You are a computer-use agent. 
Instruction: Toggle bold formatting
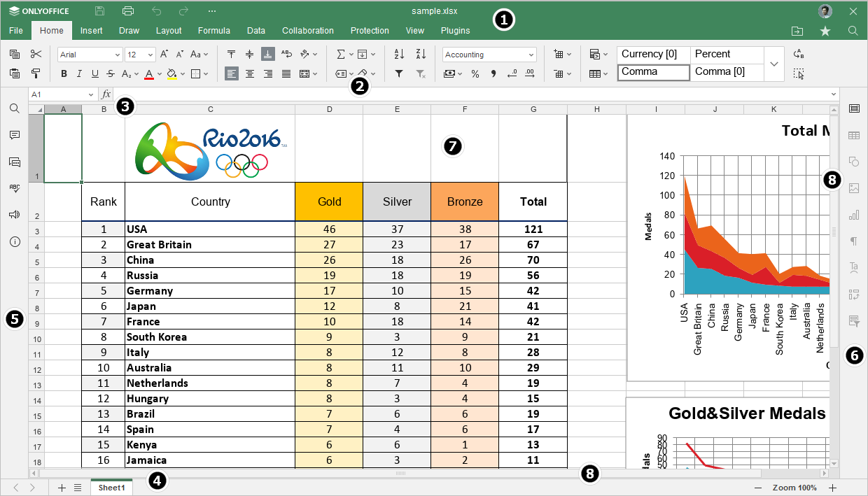pyautogui.click(x=64, y=73)
